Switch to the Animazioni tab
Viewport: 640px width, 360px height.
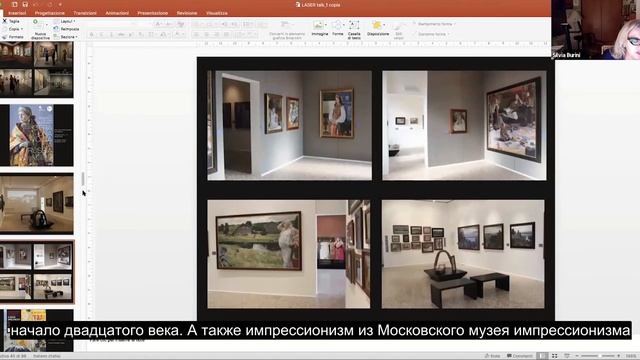(x=117, y=13)
